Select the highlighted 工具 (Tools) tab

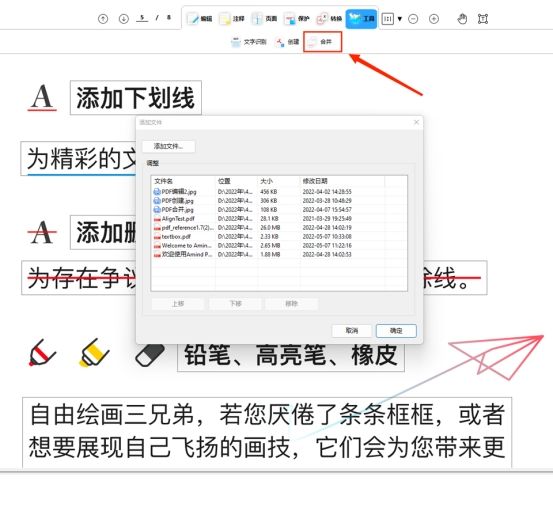pos(361,19)
